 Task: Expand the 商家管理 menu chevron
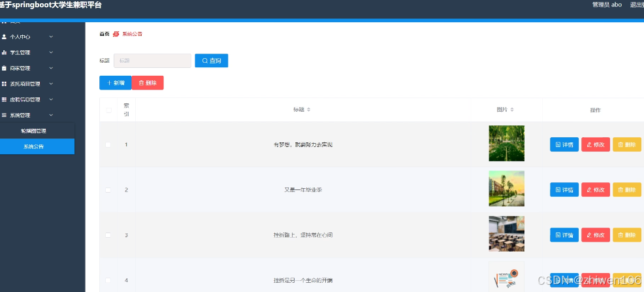51,68
